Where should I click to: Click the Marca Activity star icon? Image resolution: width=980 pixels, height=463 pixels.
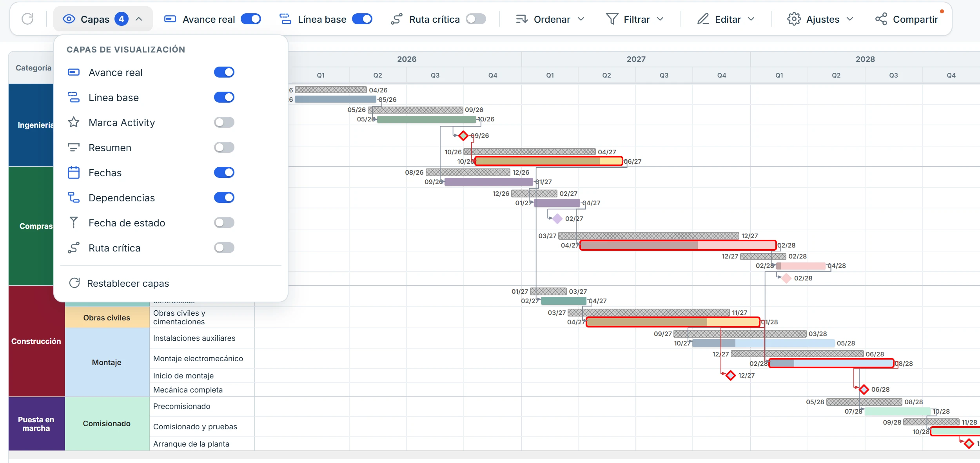coord(74,122)
